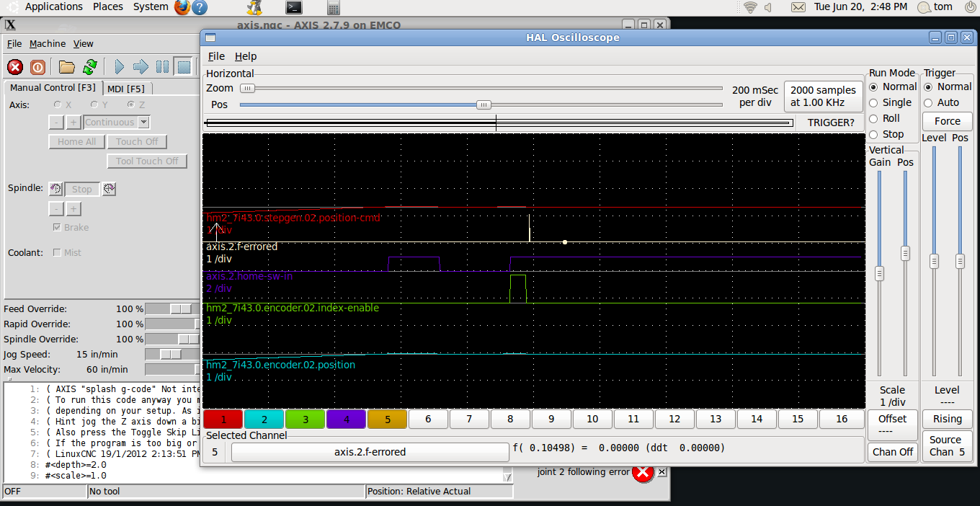Open the System menu in the top panel

pyautogui.click(x=151, y=7)
